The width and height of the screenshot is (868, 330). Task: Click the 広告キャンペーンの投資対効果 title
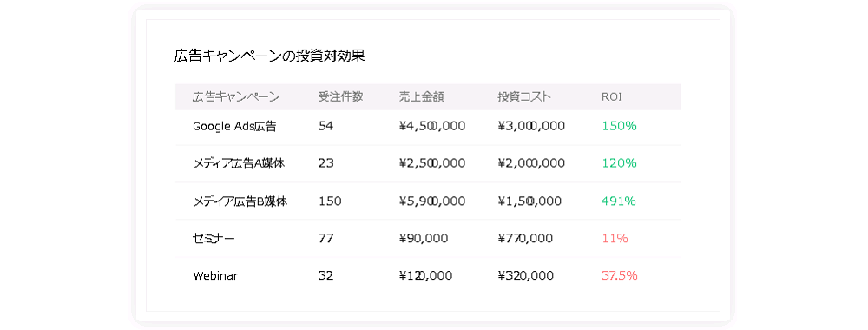270,56
